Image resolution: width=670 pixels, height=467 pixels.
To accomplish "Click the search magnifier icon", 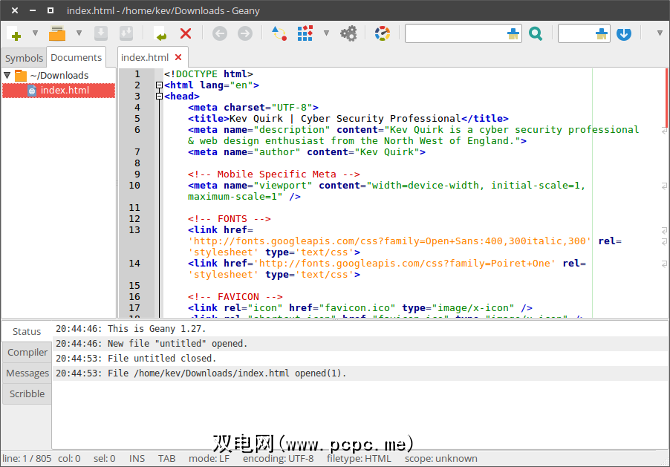I will point(536,34).
